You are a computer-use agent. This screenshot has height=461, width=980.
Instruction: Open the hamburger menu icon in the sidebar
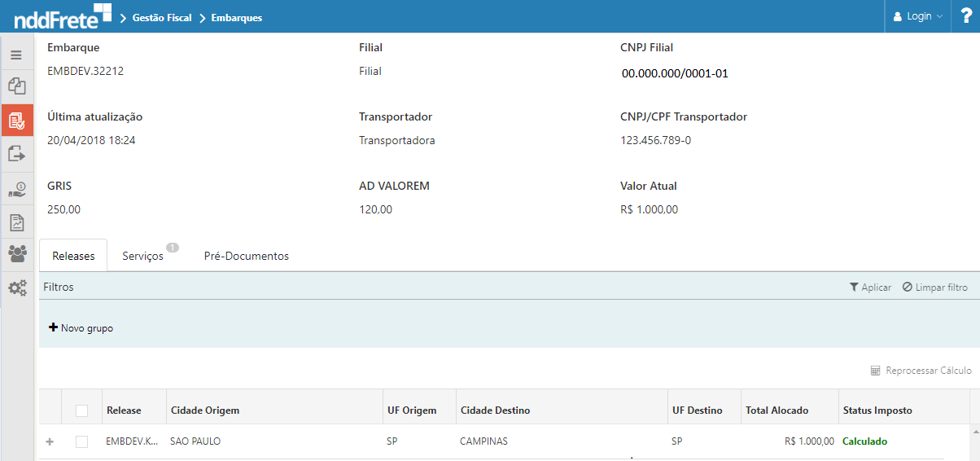tap(16, 55)
